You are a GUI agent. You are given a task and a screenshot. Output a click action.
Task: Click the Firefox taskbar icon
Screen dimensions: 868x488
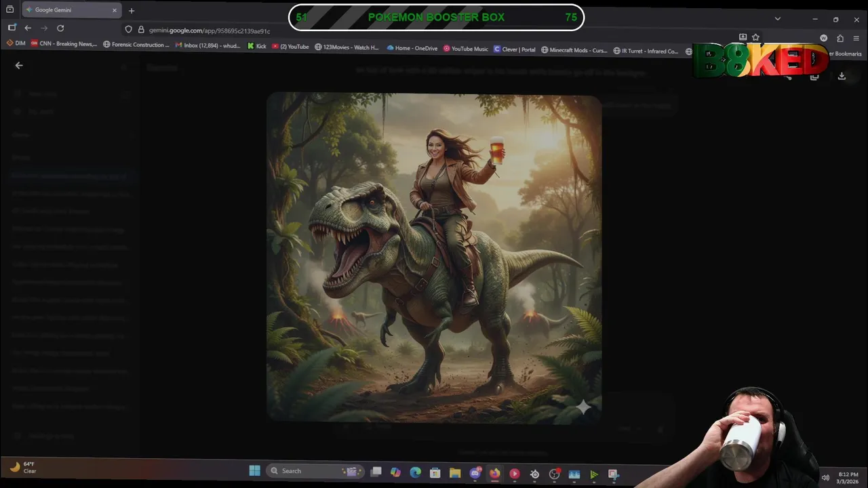point(495,474)
